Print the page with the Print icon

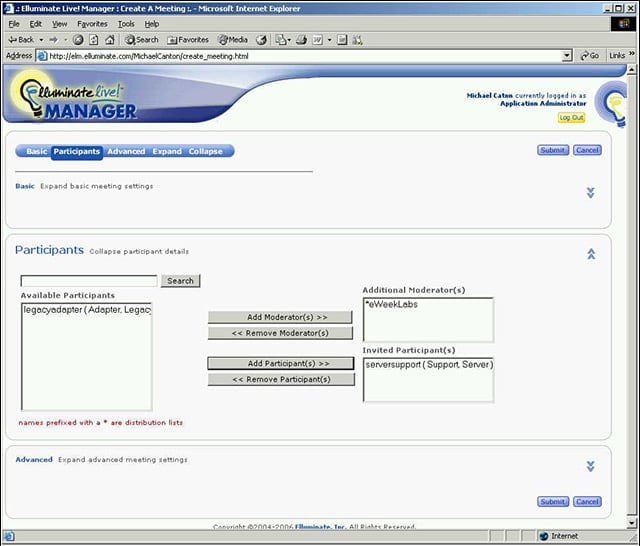tap(302, 40)
